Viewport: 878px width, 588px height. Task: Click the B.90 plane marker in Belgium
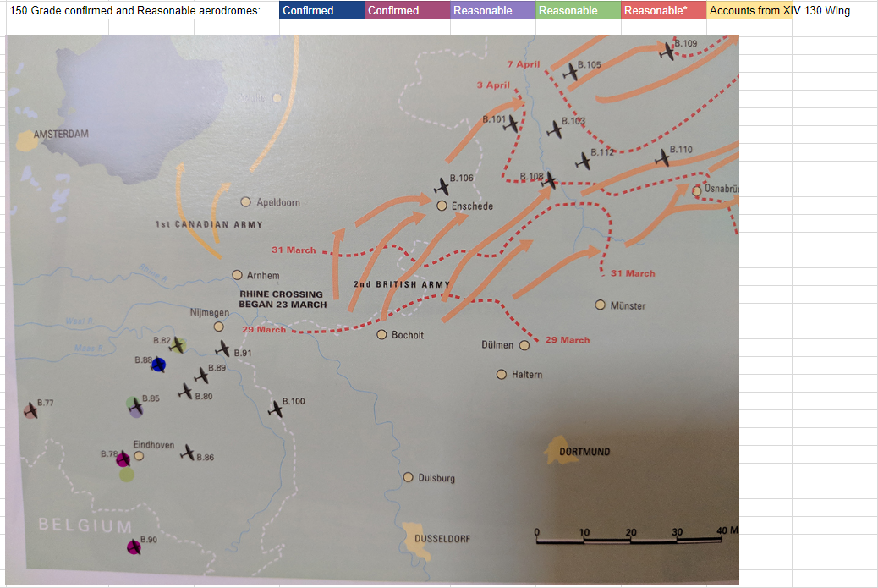134,547
